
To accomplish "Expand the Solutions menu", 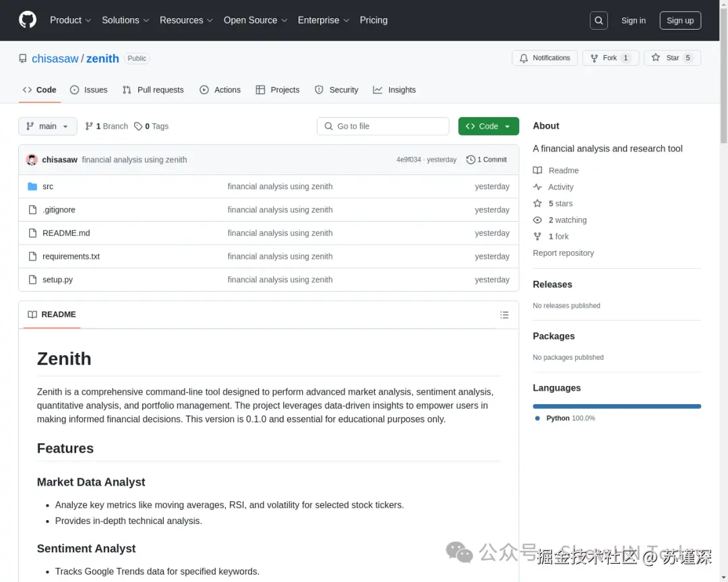I will coord(125,20).
